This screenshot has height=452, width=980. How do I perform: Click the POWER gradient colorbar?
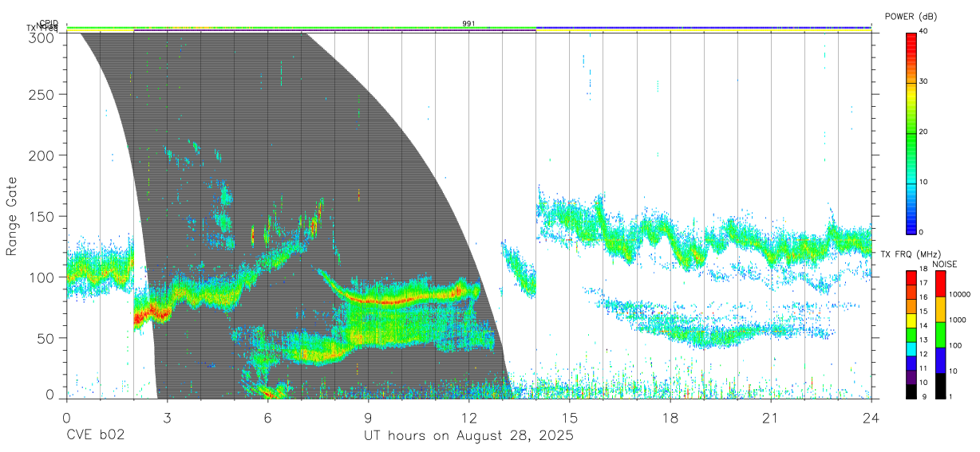[911, 132]
